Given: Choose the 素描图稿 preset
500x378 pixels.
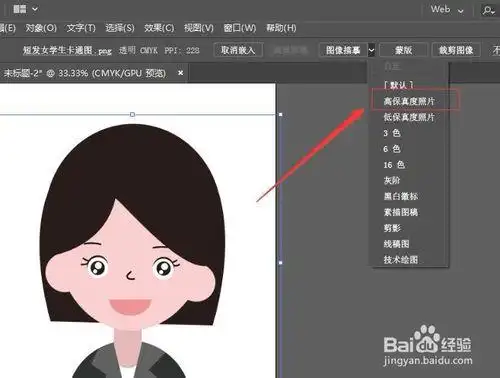Looking at the screenshot, I should (400, 212).
